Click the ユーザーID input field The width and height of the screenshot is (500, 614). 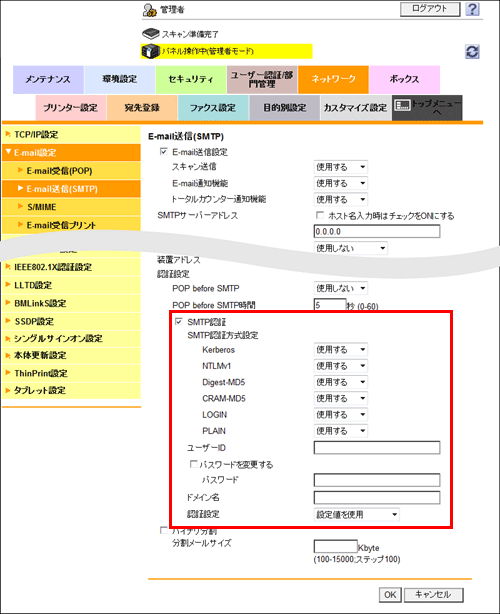coord(377,448)
